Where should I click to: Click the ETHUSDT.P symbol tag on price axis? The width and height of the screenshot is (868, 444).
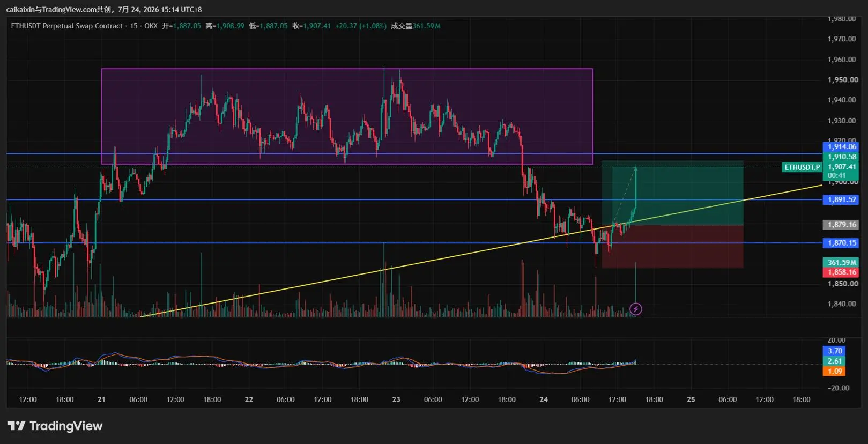[x=802, y=167]
